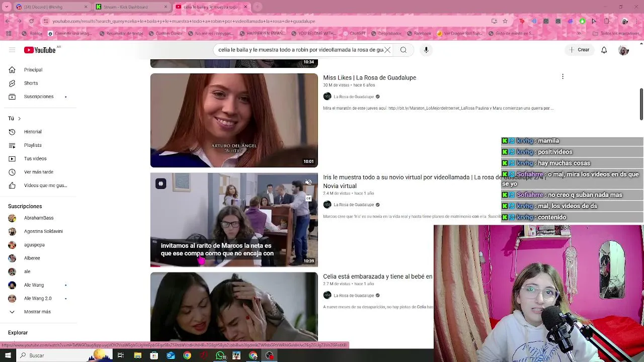Image resolution: width=644 pixels, height=362 pixels.
Task: Open Celia está embarazada video title
Action: 378,277
